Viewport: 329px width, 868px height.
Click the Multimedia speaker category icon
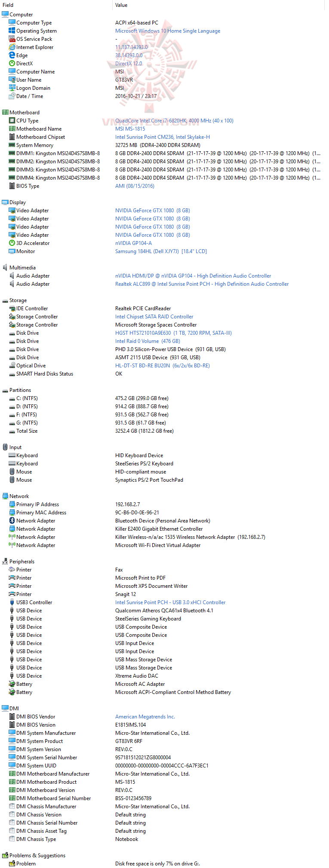click(5, 267)
